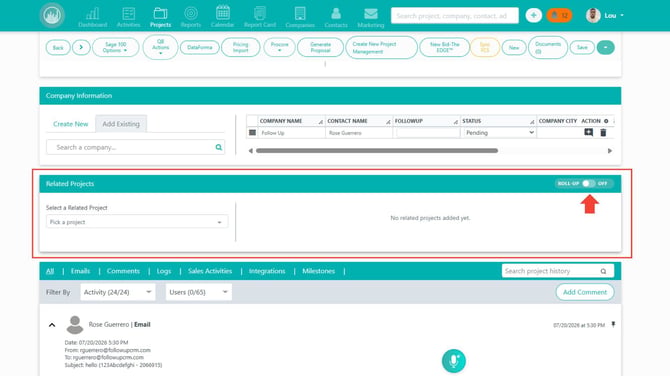Click the Search a company field
The width and height of the screenshot is (670, 376).
pos(135,147)
